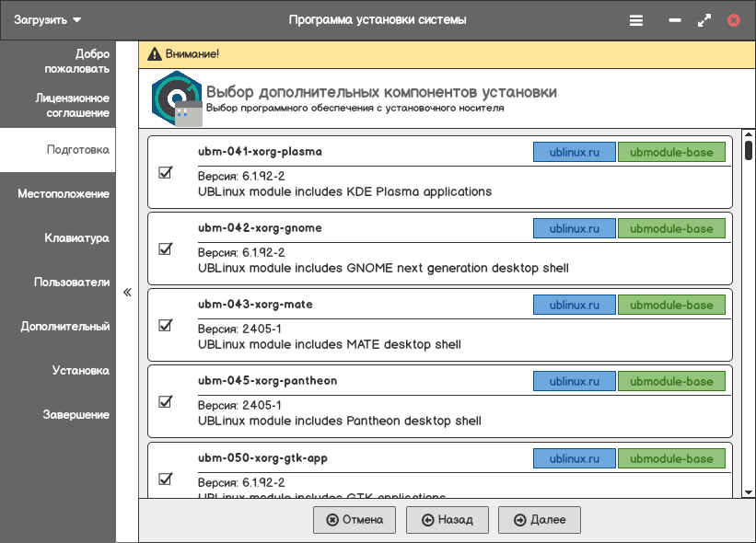Click the warning triangle icon

(154, 53)
